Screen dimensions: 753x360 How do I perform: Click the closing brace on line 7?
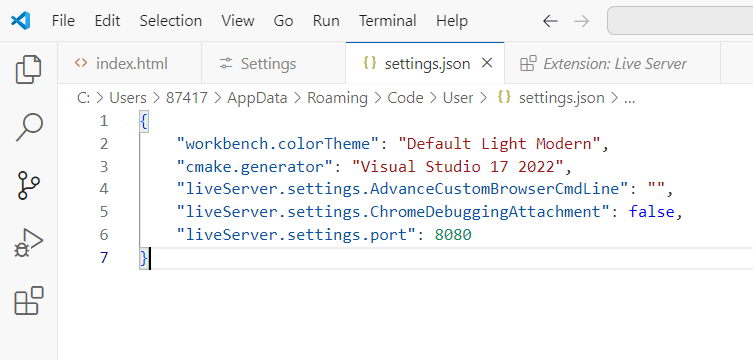coord(144,258)
